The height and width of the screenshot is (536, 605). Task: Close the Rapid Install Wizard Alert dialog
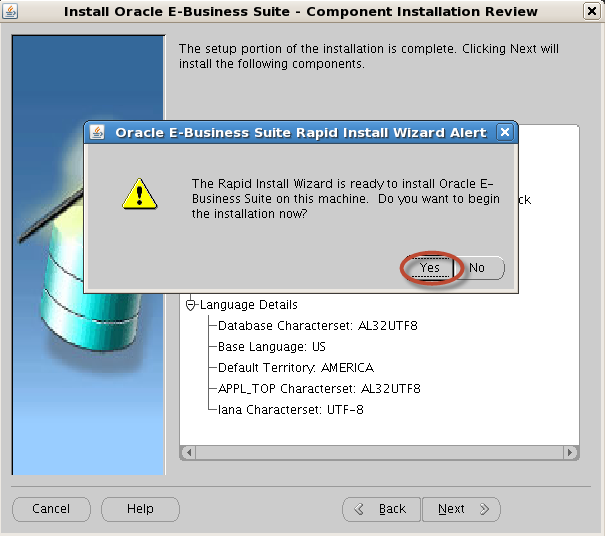[505, 132]
